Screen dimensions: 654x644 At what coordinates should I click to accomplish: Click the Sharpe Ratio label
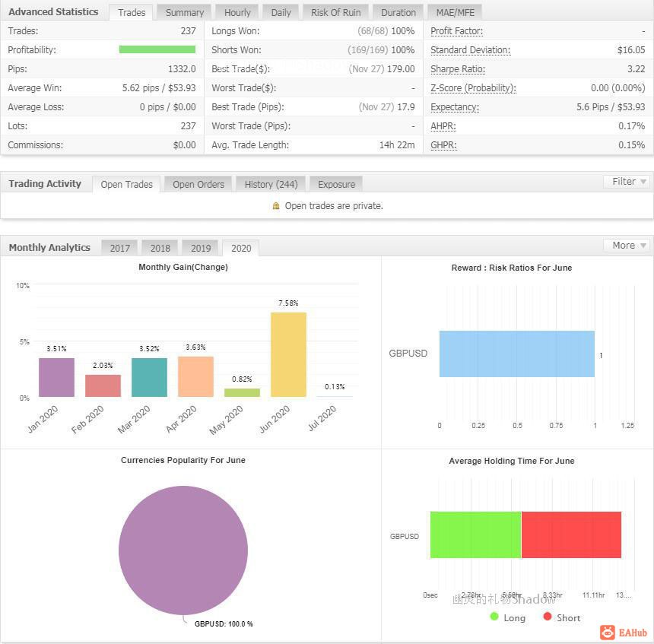[x=458, y=69]
